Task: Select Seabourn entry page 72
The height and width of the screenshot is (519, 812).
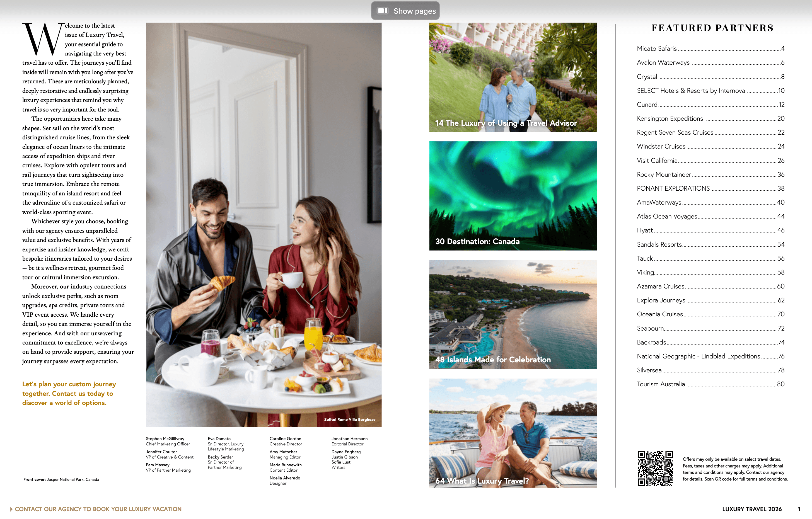Action: (710, 328)
